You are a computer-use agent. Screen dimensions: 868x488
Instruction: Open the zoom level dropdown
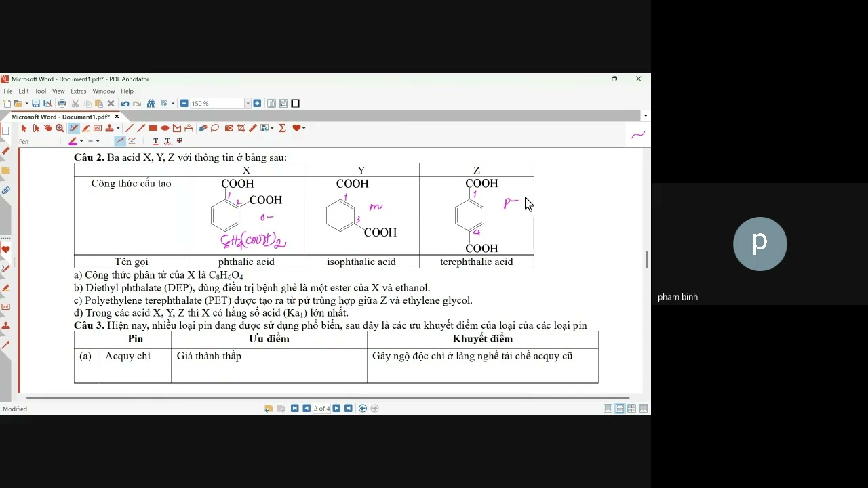click(x=248, y=104)
